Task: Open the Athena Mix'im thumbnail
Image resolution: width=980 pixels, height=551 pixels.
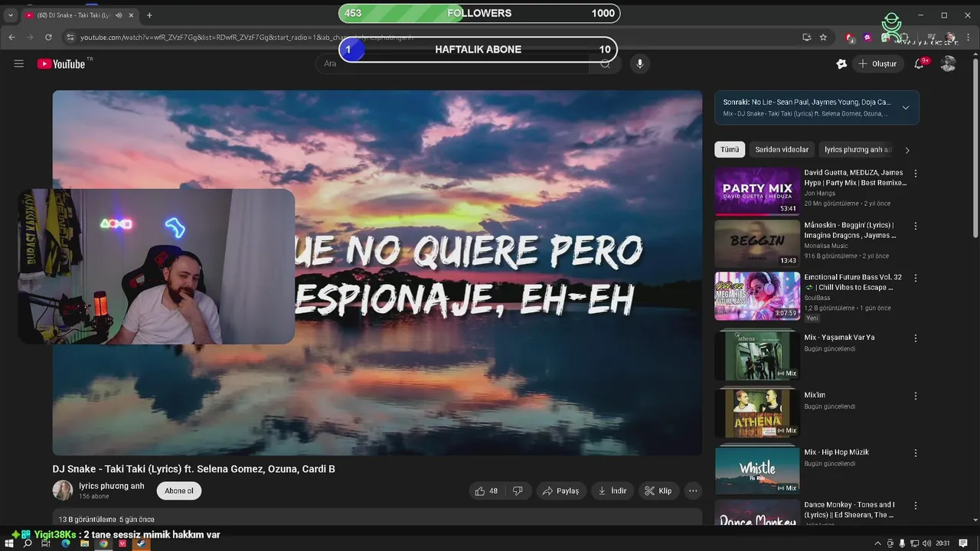Action: [757, 413]
